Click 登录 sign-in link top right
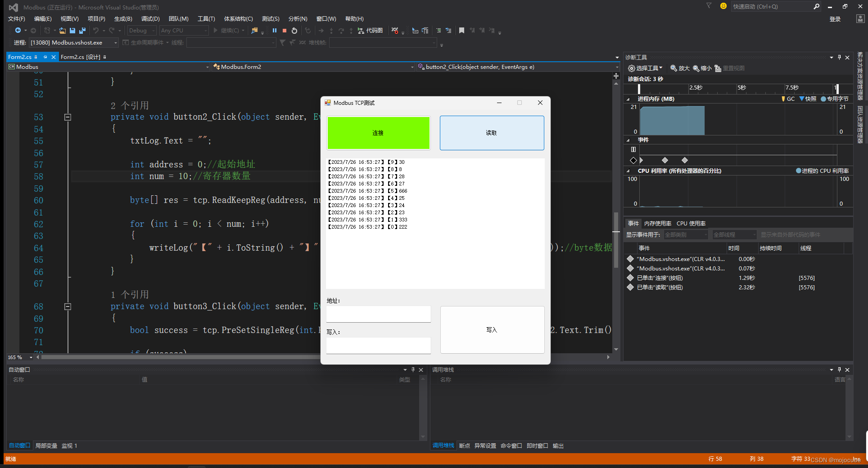The height and width of the screenshot is (468, 868). (x=835, y=19)
